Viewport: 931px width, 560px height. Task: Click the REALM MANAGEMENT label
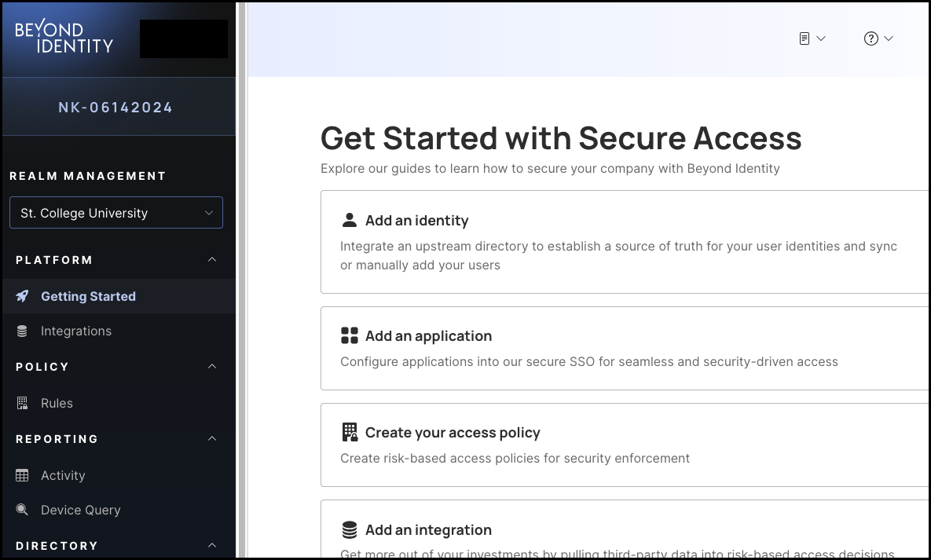pyautogui.click(x=88, y=176)
